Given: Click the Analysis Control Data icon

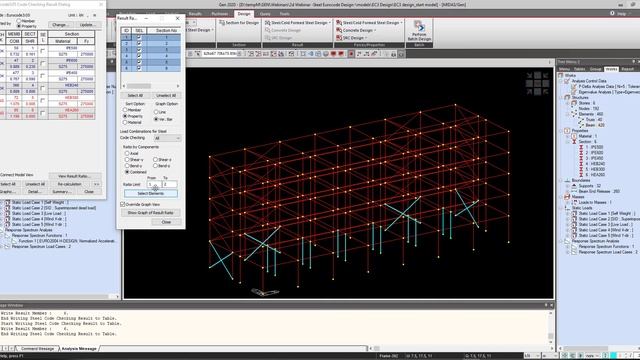Looking at the screenshot, I should (x=567, y=81).
